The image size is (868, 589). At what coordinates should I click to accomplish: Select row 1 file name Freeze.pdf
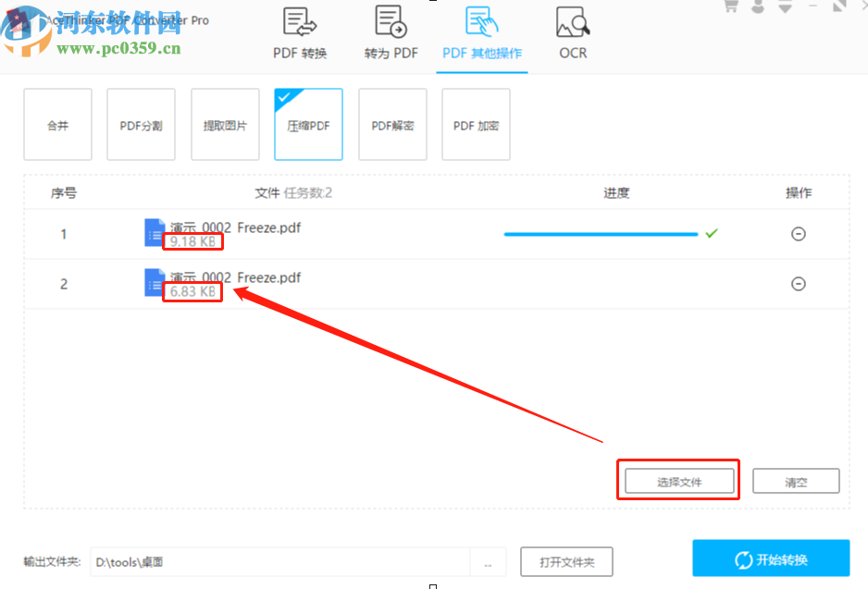[235, 227]
